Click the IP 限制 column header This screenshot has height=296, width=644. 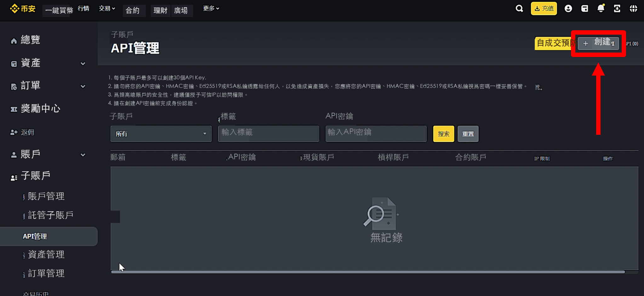point(542,159)
